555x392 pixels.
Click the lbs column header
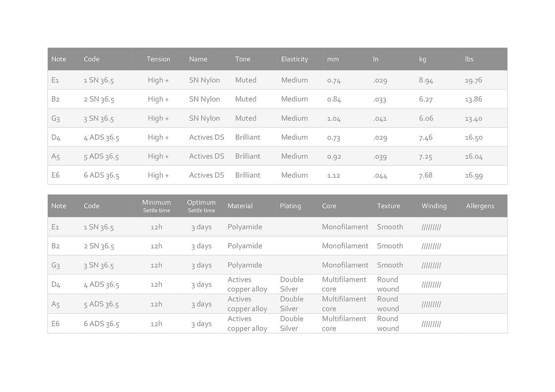click(x=469, y=59)
